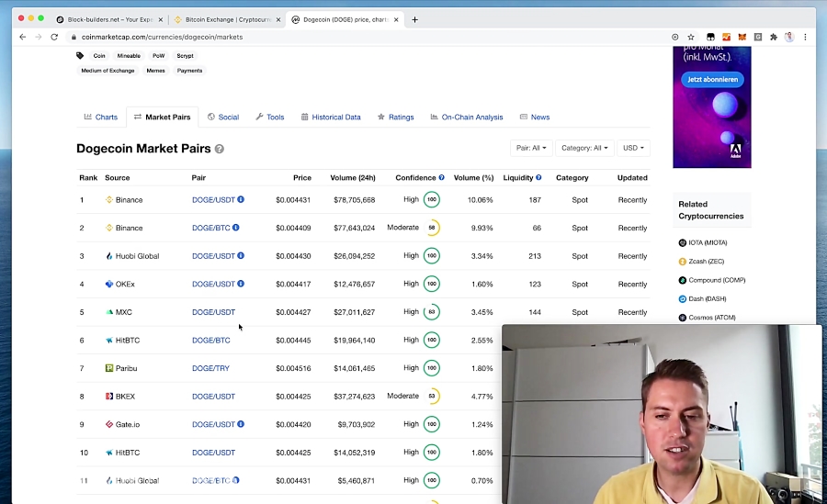Click the MXC logo icon
827x504 pixels.
click(x=109, y=312)
